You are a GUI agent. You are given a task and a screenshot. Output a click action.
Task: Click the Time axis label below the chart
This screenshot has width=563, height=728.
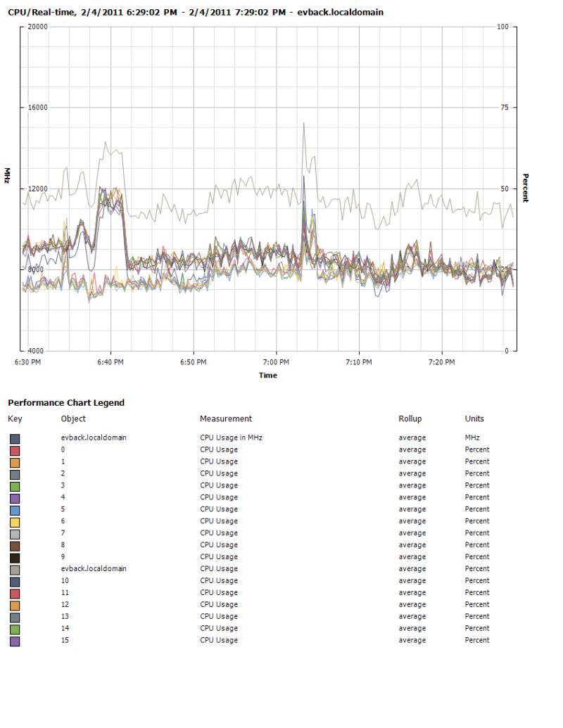[x=269, y=375]
